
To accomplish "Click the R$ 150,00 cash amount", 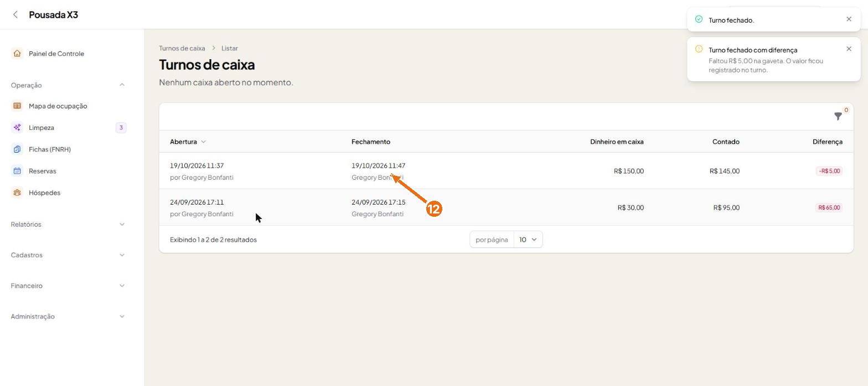I will click(x=628, y=171).
